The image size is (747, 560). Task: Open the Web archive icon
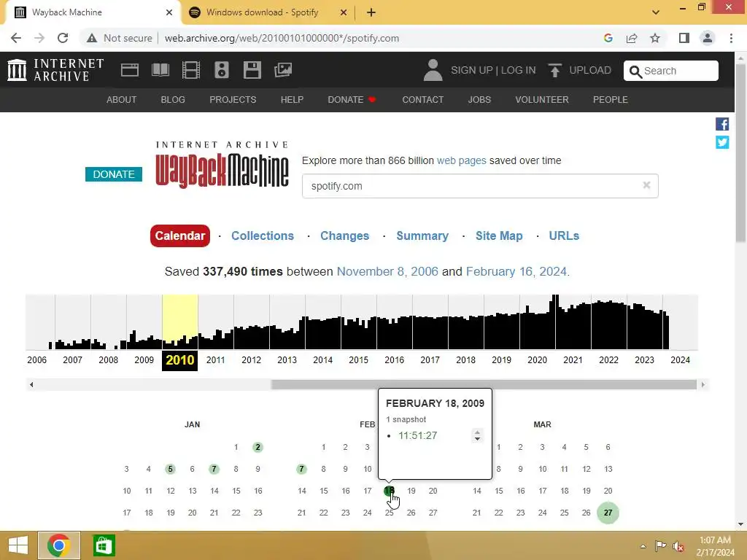tap(130, 70)
